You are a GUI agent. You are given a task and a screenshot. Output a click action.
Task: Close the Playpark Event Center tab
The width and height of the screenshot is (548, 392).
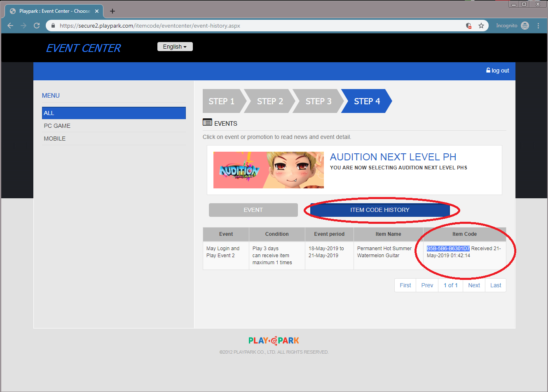97,11
